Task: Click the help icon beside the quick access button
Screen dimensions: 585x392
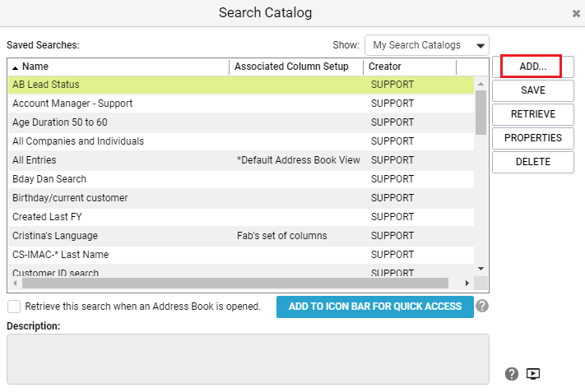Action: 482,306
